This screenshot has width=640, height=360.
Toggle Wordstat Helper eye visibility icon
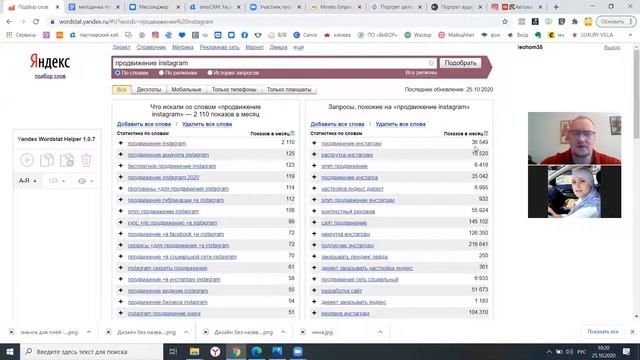click(x=82, y=181)
